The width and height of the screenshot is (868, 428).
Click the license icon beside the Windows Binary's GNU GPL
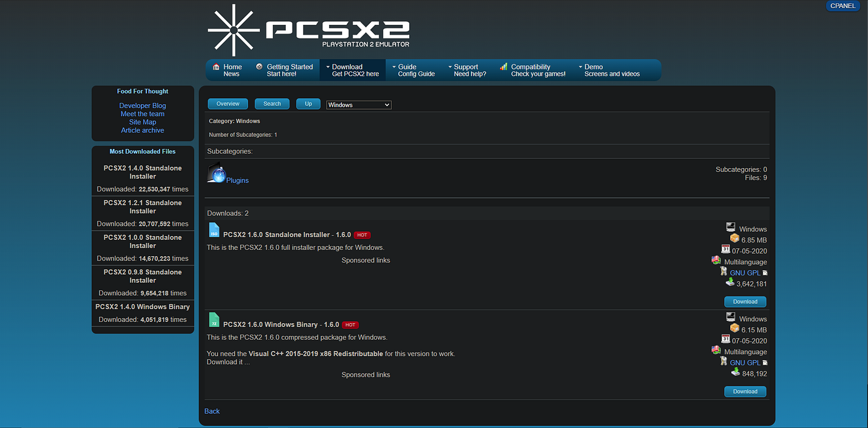[724, 361]
